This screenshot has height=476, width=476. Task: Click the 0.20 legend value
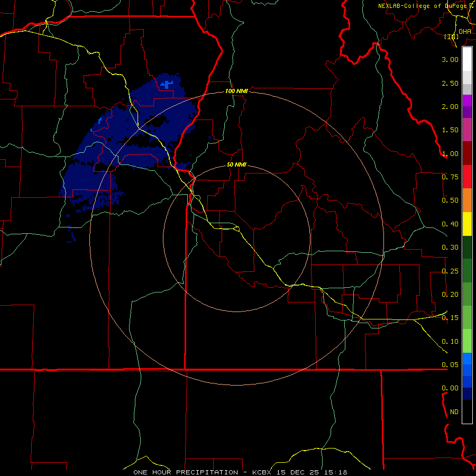(450, 295)
